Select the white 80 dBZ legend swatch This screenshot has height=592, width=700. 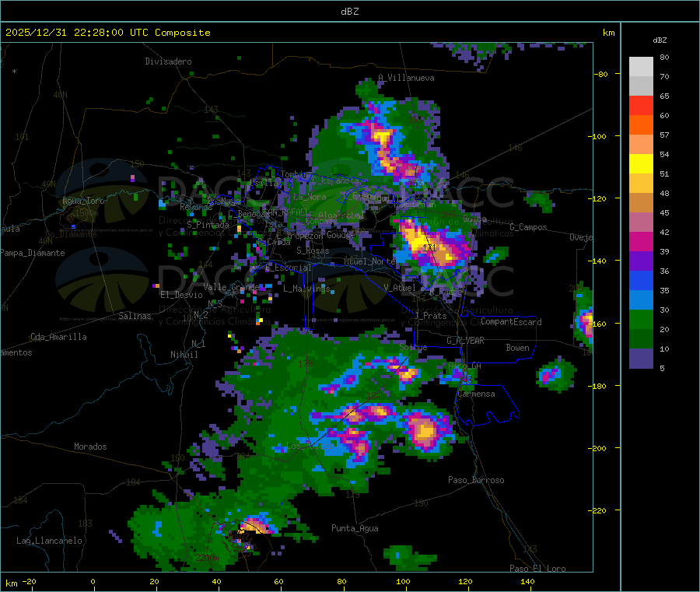click(x=641, y=67)
